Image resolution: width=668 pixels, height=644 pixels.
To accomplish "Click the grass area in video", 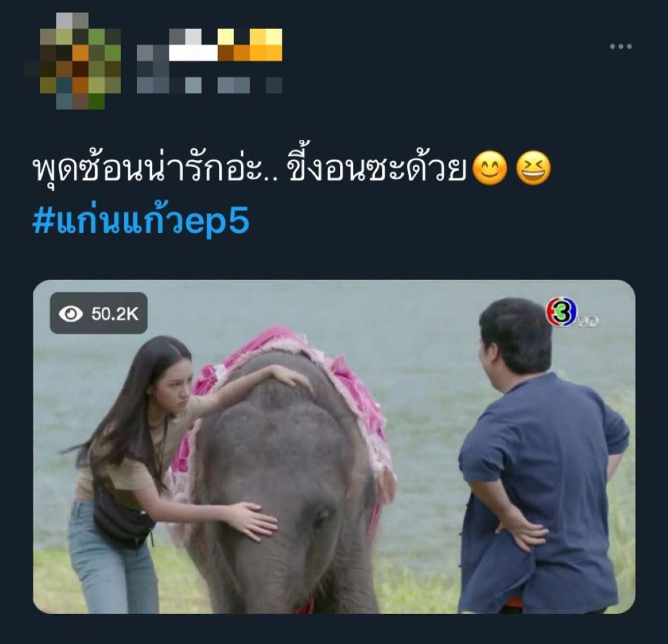I will (x=417, y=585).
